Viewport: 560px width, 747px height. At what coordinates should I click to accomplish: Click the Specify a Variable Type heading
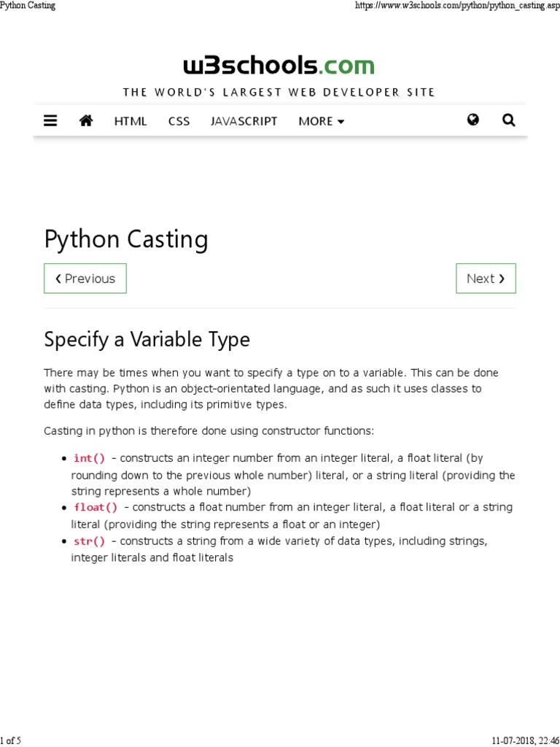tap(147, 339)
